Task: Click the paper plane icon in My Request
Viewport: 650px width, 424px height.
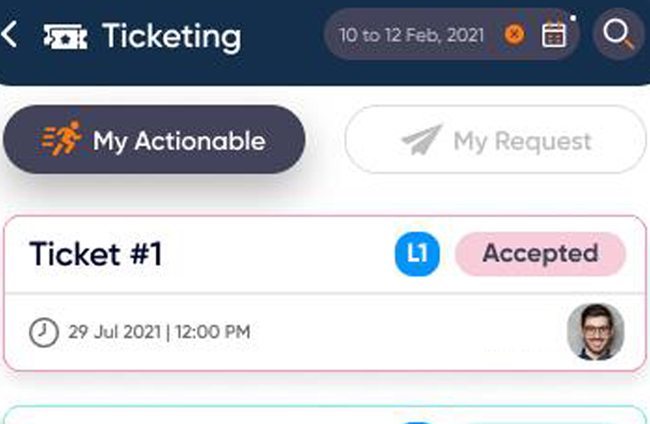Action: pyautogui.click(x=422, y=140)
